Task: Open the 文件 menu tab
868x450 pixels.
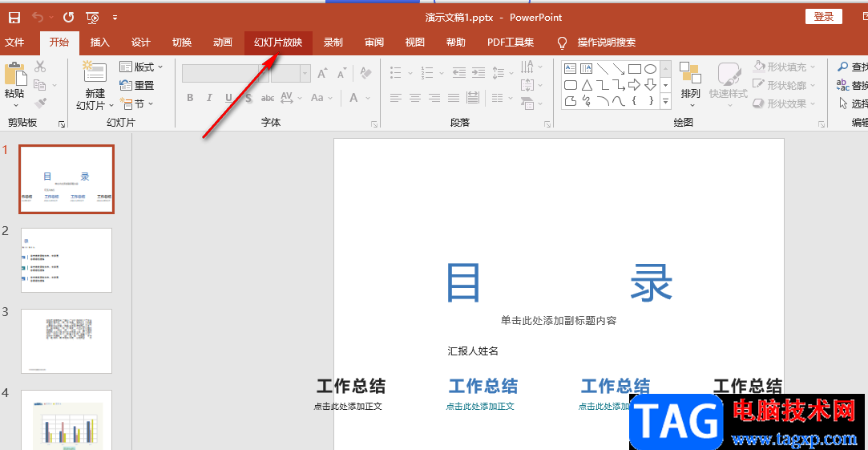Action: coord(14,43)
